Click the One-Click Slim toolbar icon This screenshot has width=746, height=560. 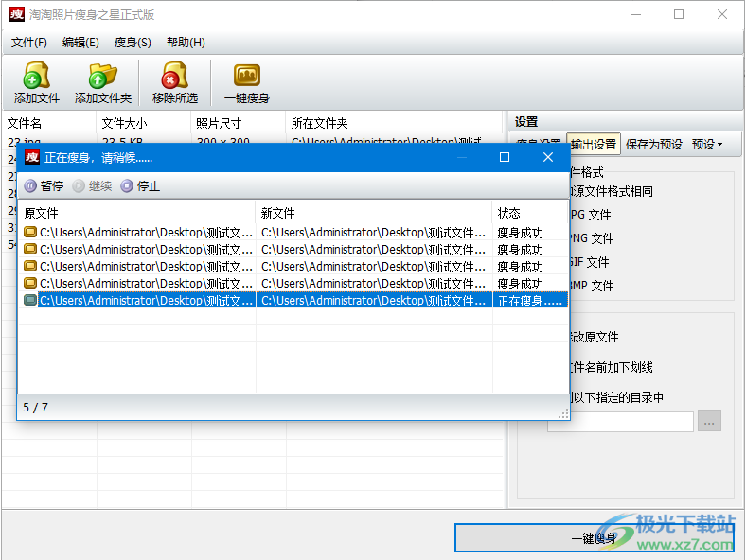click(x=246, y=82)
